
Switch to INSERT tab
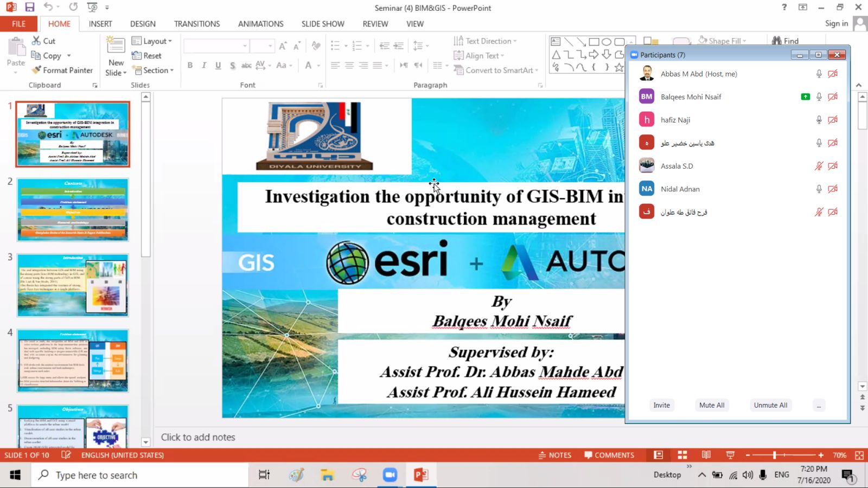pyautogui.click(x=100, y=24)
